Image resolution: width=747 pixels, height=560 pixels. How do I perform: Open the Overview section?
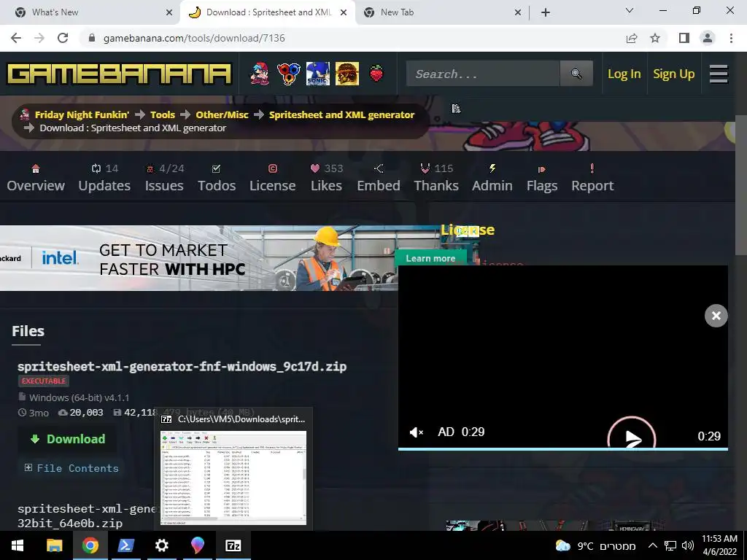tap(36, 178)
